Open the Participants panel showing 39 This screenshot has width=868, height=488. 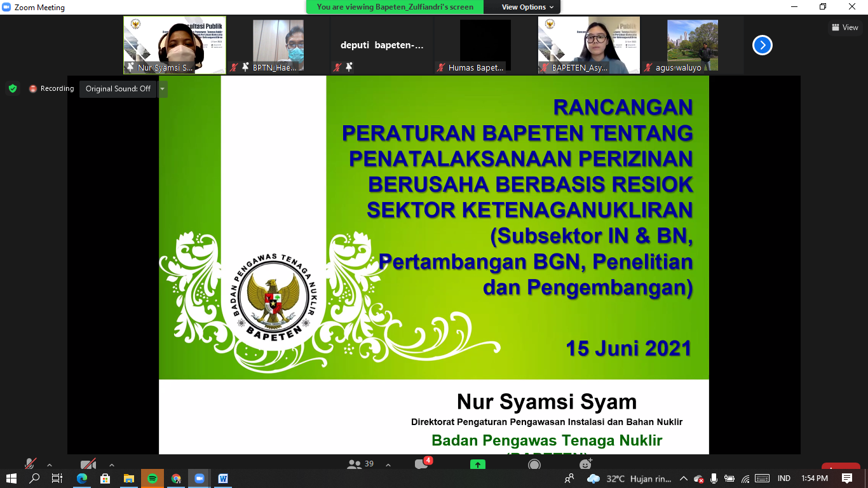click(x=360, y=464)
